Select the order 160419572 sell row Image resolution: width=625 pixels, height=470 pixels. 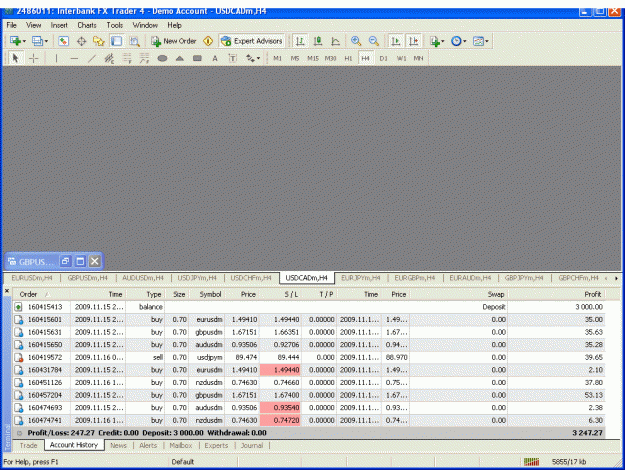pos(309,357)
